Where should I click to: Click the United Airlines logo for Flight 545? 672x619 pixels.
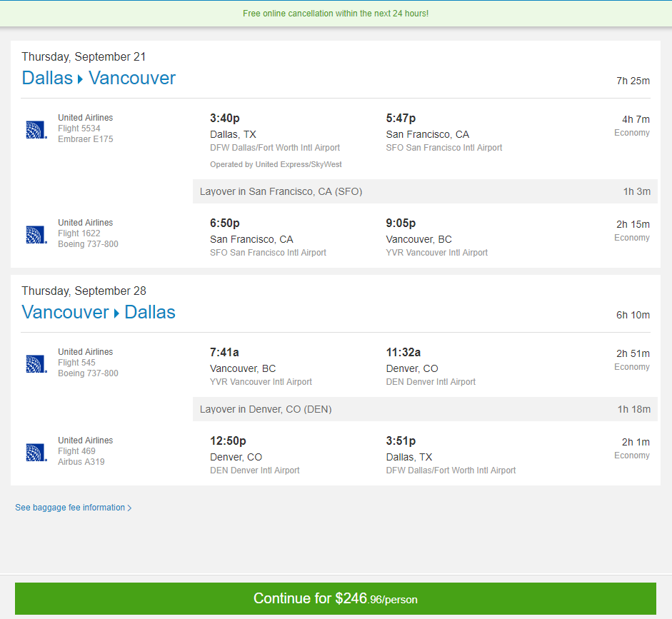[36, 363]
